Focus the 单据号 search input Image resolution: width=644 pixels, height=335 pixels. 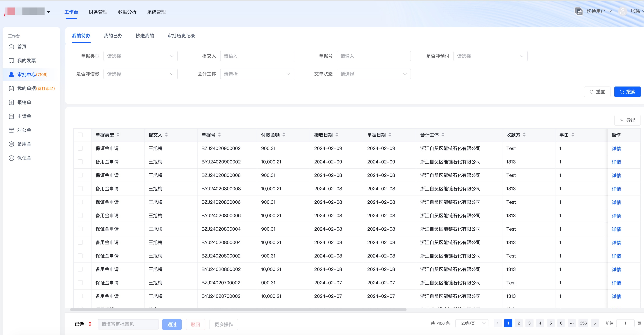[374, 56]
